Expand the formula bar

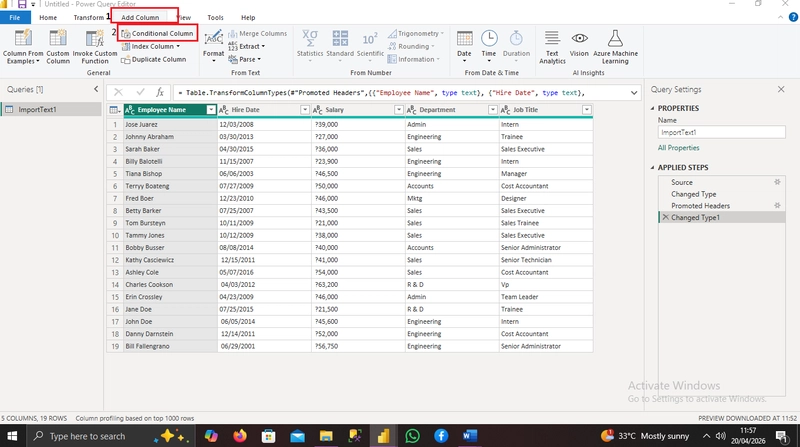(634, 93)
